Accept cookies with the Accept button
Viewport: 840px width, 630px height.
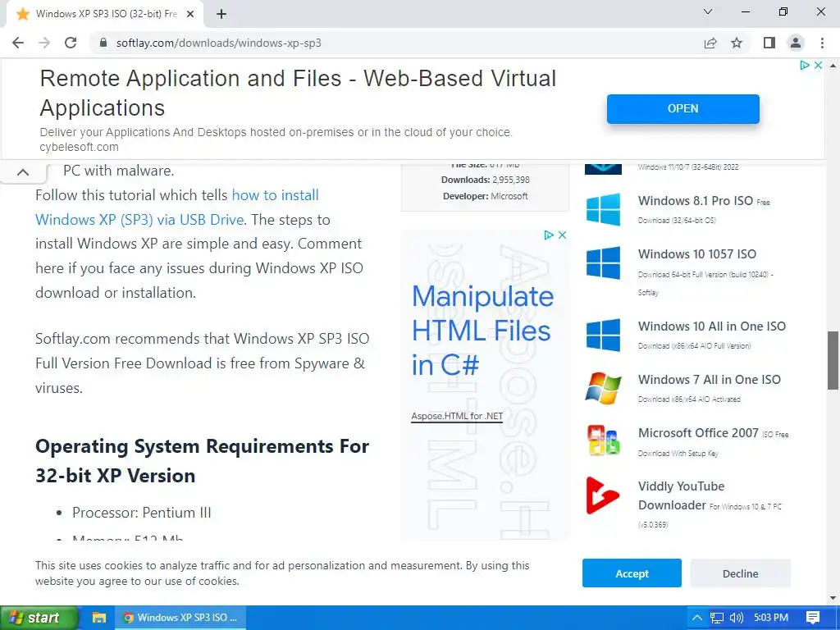(x=632, y=573)
